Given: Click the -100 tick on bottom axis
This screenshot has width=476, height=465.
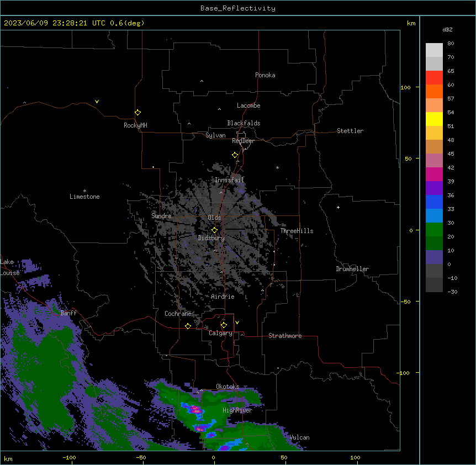Looking at the screenshot, I should 70,458.
